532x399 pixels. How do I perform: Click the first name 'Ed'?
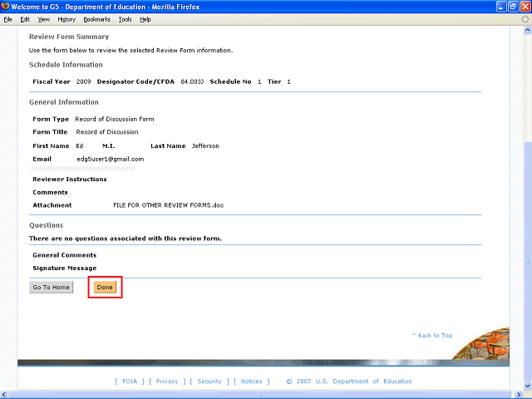pyautogui.click(x=80, y=146)
